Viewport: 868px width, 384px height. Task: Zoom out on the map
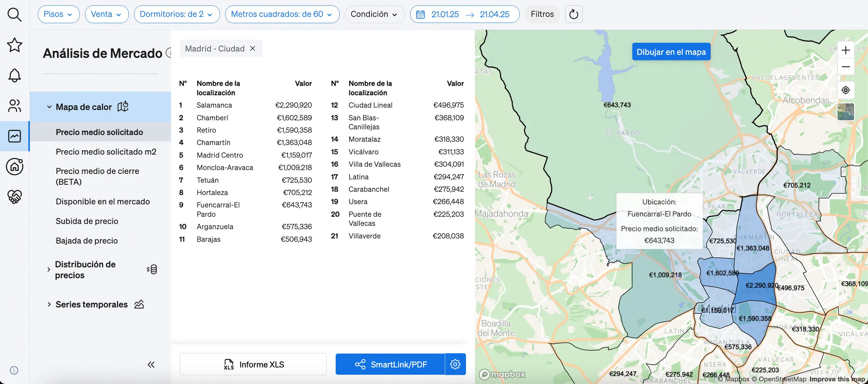tap(846, 66)
